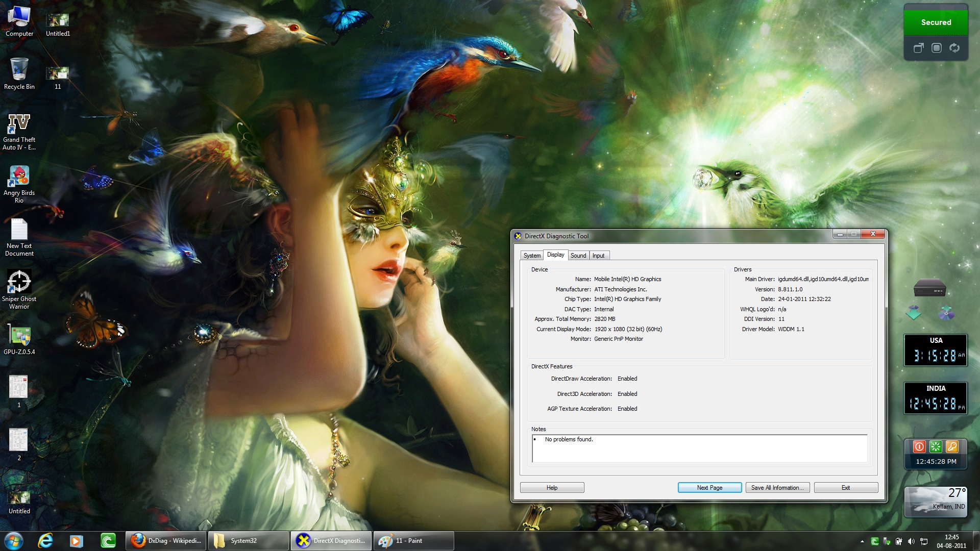
Task: Click the square stop icon in security gadget
Action: pyautogui.click(x=936, y=48)
